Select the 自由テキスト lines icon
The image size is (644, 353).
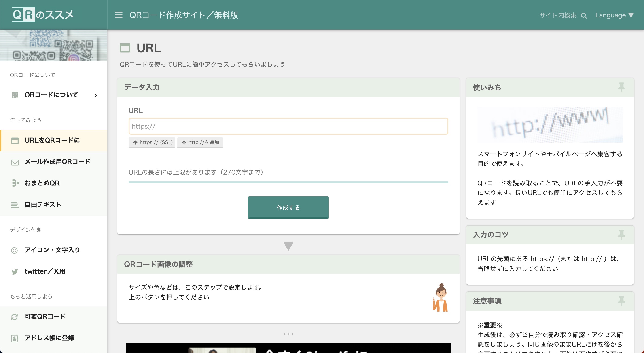click(15, 205)
